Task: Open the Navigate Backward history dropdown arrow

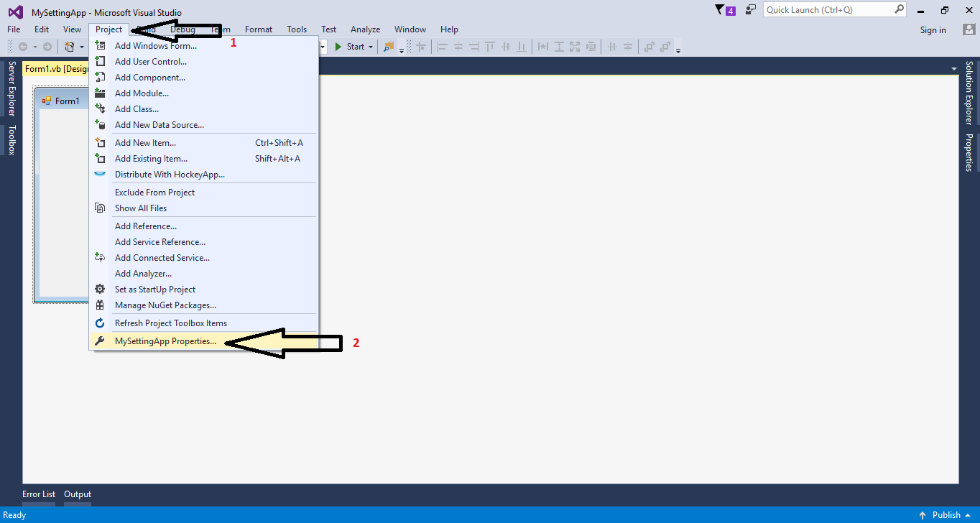Action: tap(34, 47)
